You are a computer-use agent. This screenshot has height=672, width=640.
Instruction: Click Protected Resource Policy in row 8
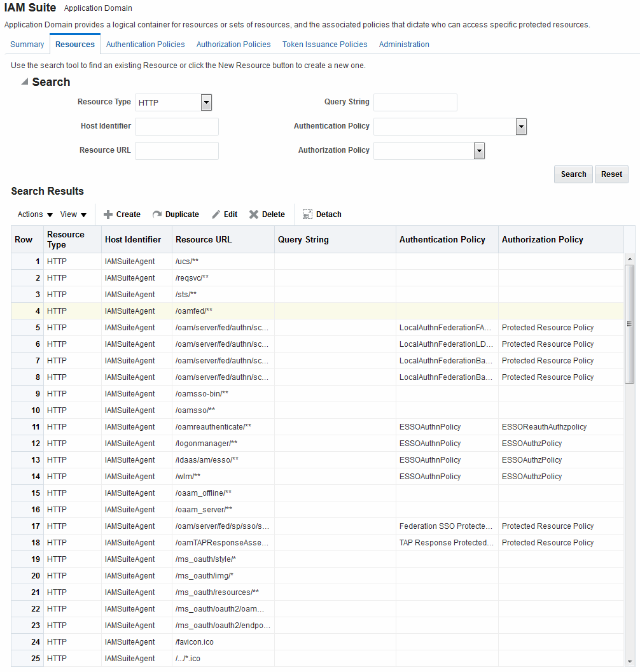(548, 377)
